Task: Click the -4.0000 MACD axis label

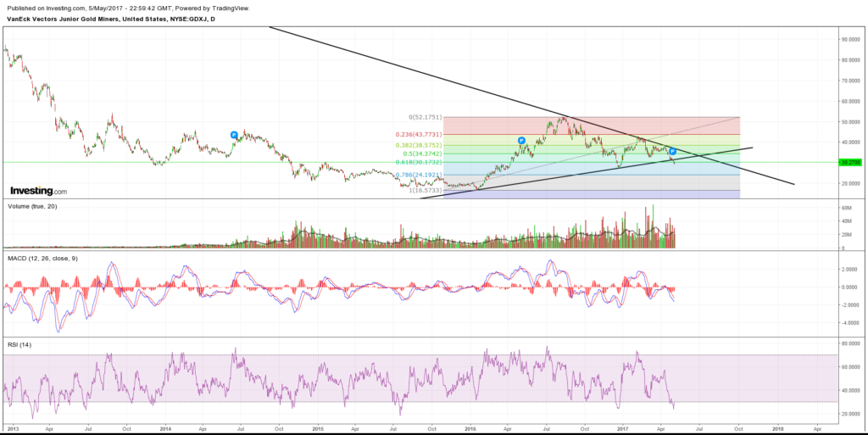Action: 851,323
